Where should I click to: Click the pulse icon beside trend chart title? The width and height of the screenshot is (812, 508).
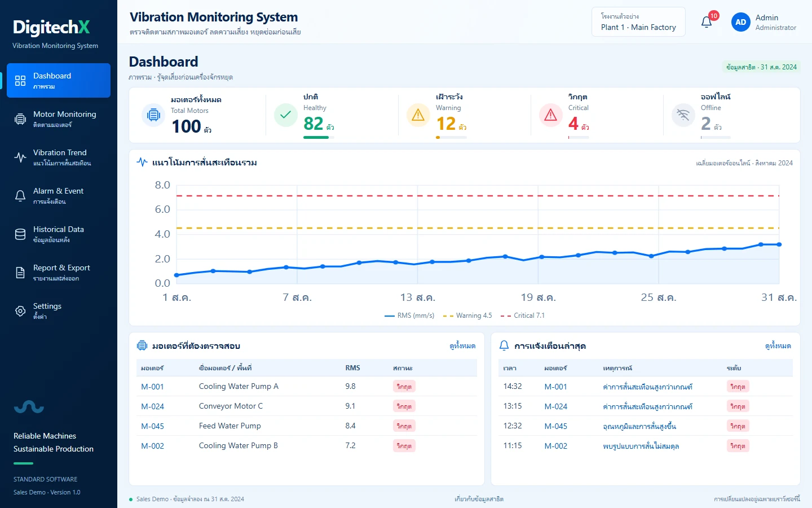142,162
